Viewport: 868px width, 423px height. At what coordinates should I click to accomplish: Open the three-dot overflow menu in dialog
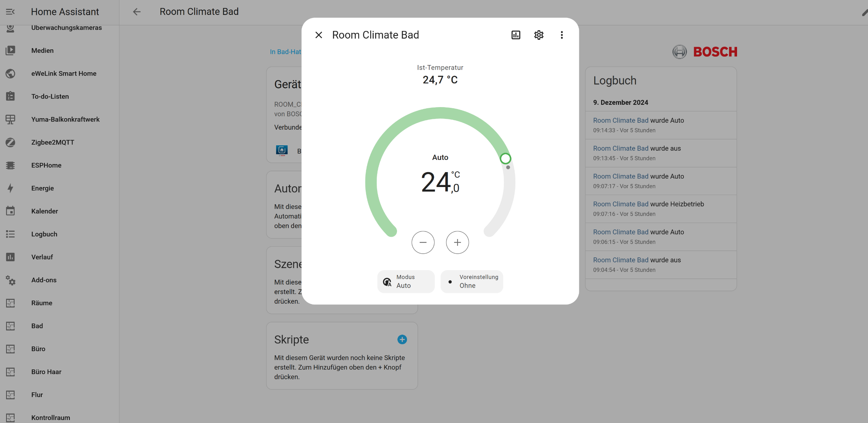tap(562, 35)
